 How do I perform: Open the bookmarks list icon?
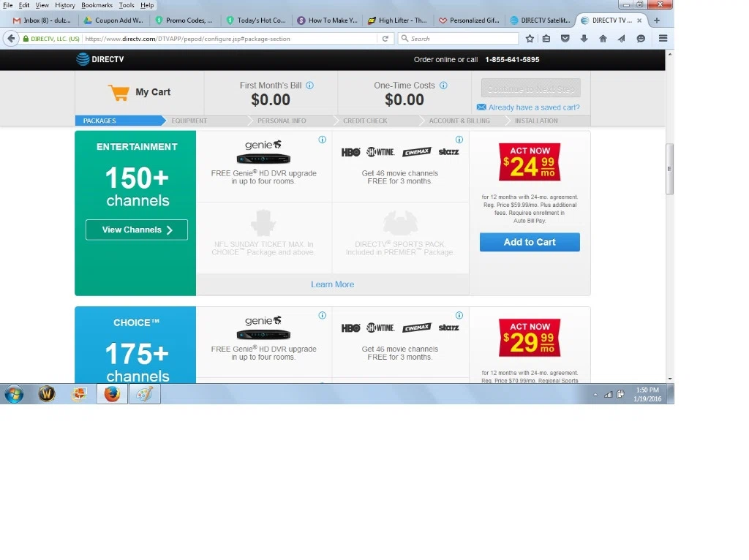click(546, 39)
